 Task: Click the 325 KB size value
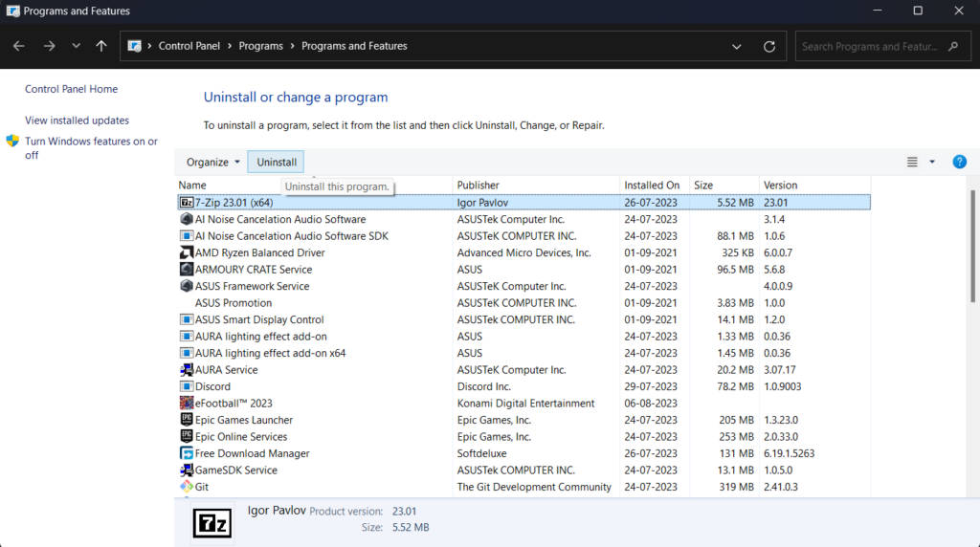pyautogui.click(x=738, y=252)
